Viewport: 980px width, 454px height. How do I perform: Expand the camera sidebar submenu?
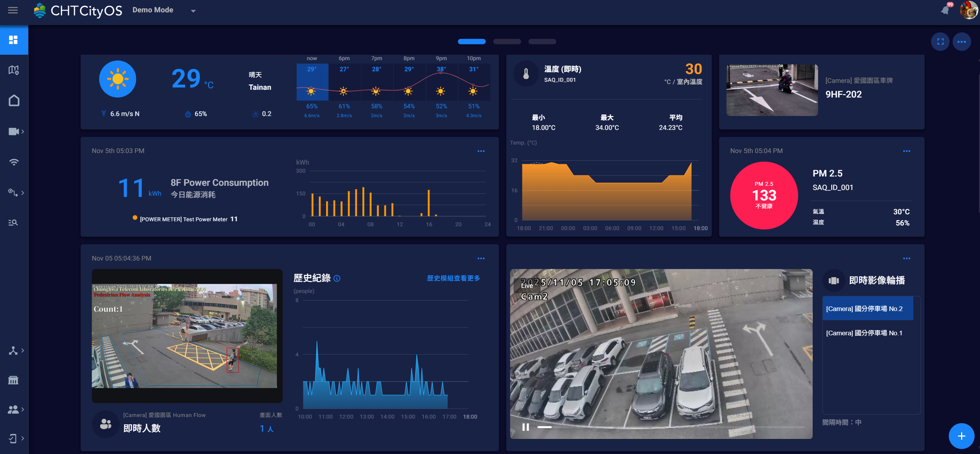(x=16, y=131)
